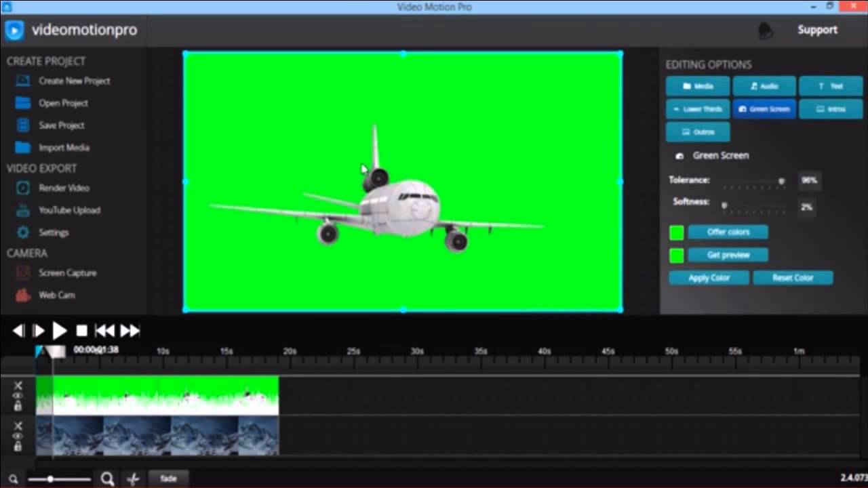Click the 30s mark on the timeline ruler
Image resolution: width=868 pixels, height=488 pixels.
(x=417, y=351)
